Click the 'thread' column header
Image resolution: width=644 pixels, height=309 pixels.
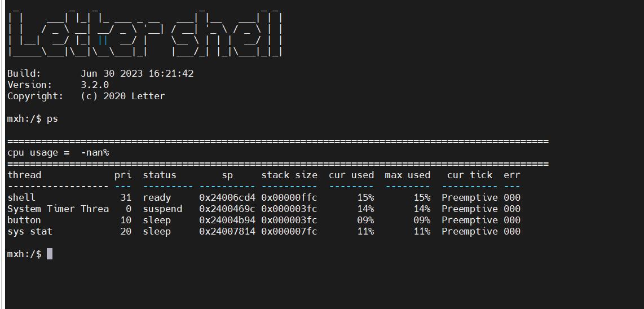(x=24, y=175)
